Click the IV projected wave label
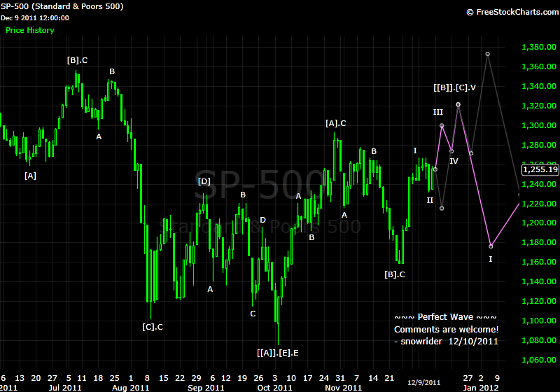The height and width of the screenshot is (392, 560). [454, 162]
